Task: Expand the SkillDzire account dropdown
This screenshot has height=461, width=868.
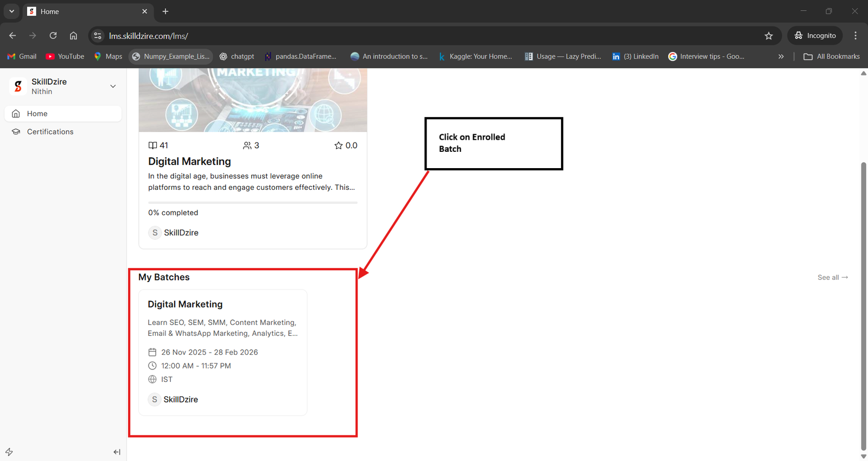Action: (x=113, y=86)
